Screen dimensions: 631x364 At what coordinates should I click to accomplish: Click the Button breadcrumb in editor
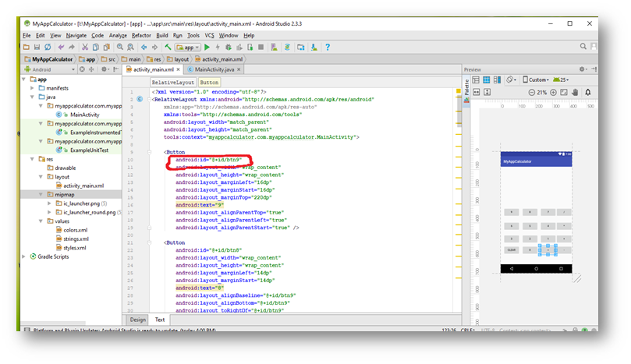click(209, 82)
